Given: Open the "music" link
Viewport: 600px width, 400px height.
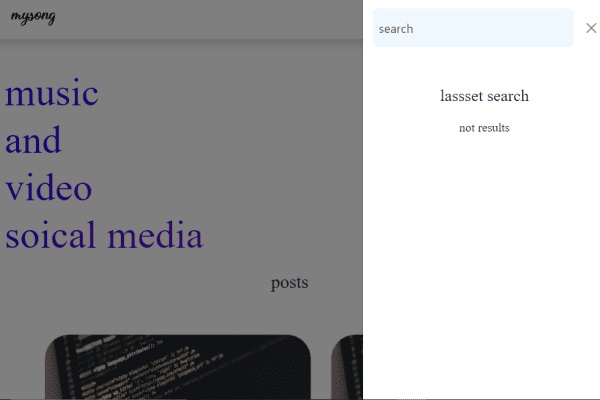Looking at the screenshot, I should coord(52,93).
